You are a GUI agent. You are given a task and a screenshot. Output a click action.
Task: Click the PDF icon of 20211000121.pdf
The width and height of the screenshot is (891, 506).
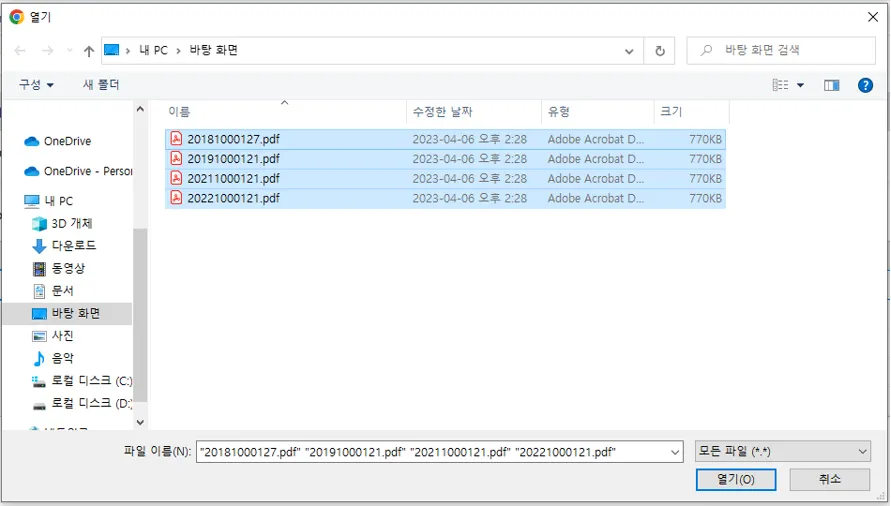tap(176, 178)
